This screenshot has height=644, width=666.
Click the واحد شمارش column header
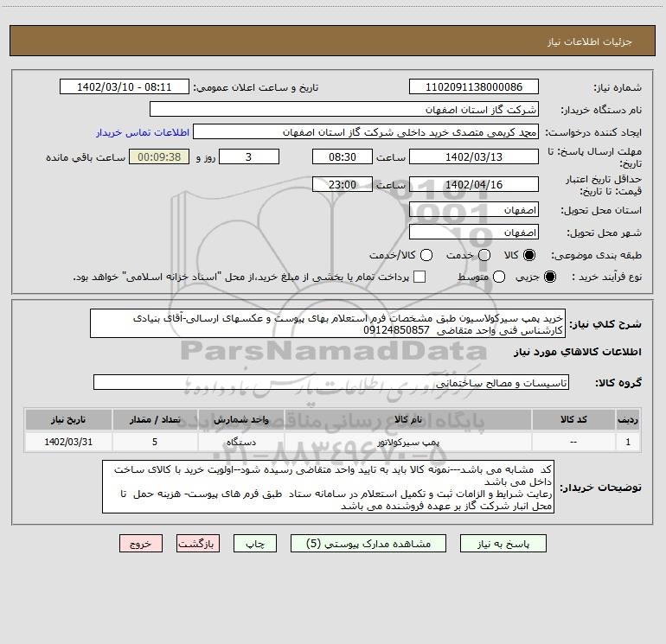pos(240,419)
